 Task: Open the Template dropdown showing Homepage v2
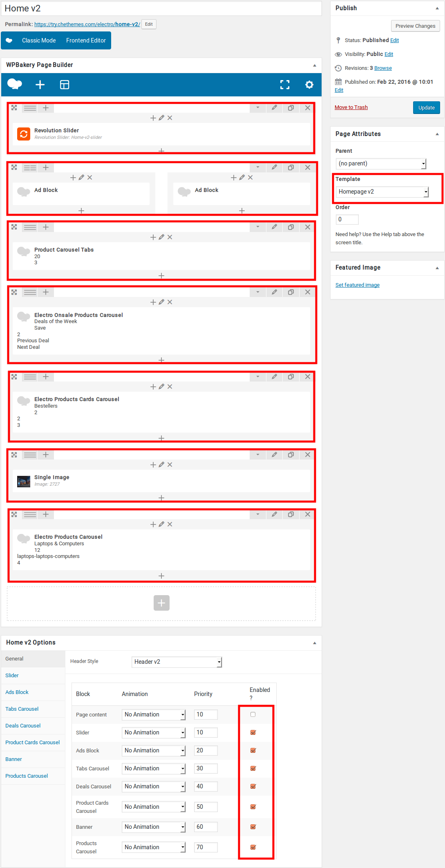tap(382, 192)
